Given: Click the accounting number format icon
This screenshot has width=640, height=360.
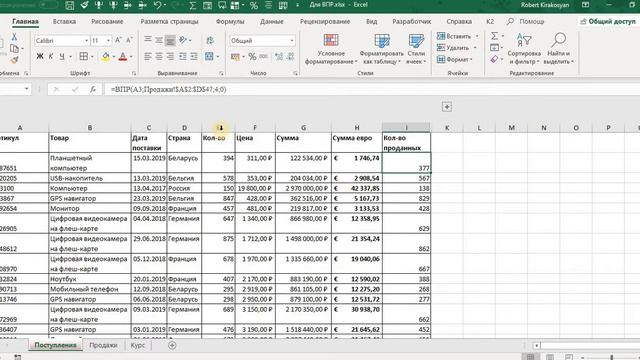Looking at the screenshot, I should pyautogui.click(x=235, y=57).
